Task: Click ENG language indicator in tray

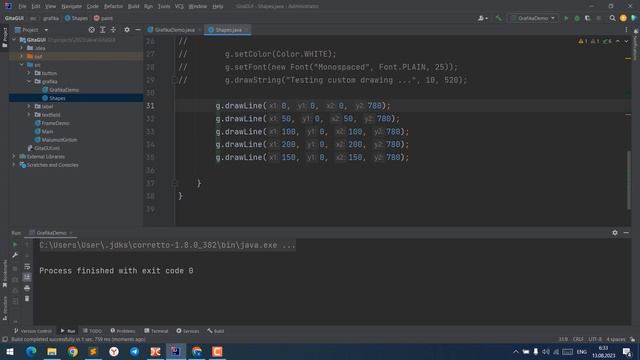Action: 582,351
